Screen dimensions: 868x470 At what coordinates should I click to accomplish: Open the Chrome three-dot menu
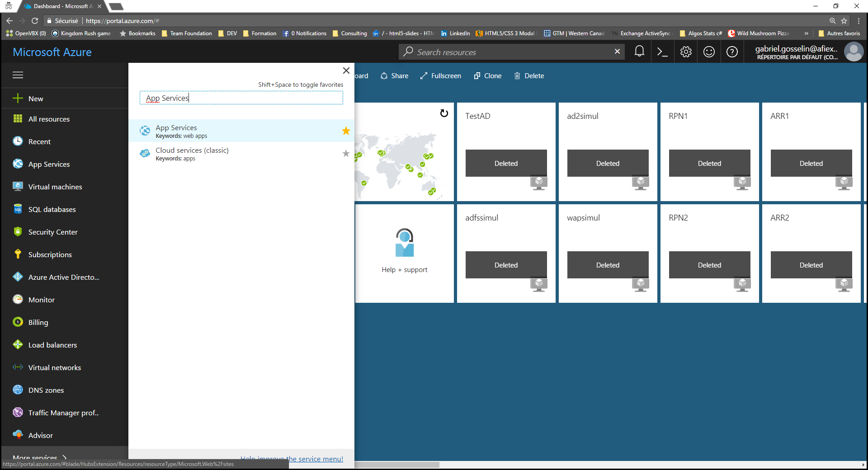tap(859, 21)
